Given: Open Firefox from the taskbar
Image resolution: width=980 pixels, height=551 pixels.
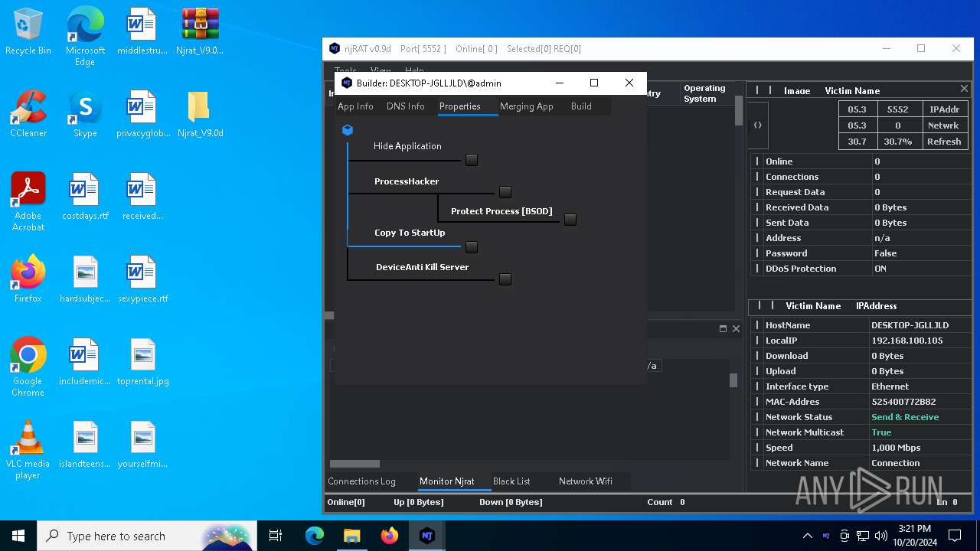Looking at the screenshot, I should tap(390, 536).
